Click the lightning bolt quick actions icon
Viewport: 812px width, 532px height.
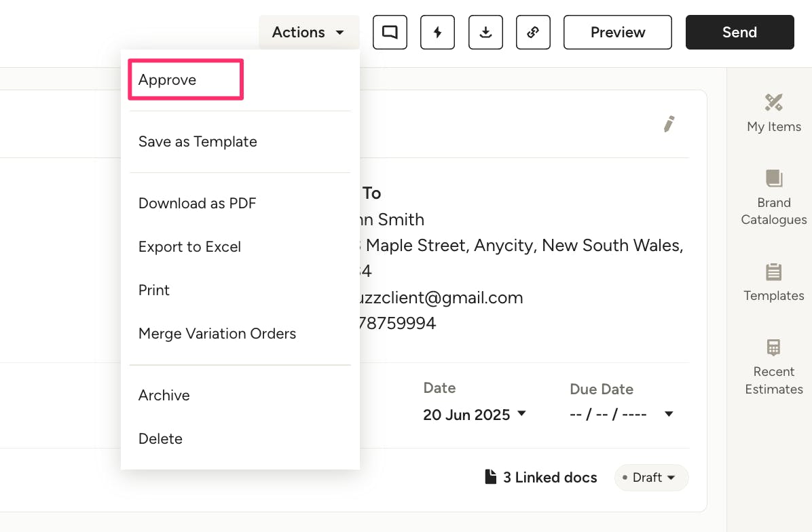tap(438, 33)
